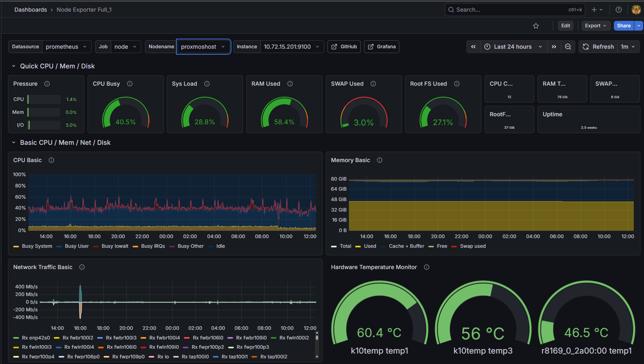
Task: Open the Share options arrow dropdown
Action: click(639, 26)
